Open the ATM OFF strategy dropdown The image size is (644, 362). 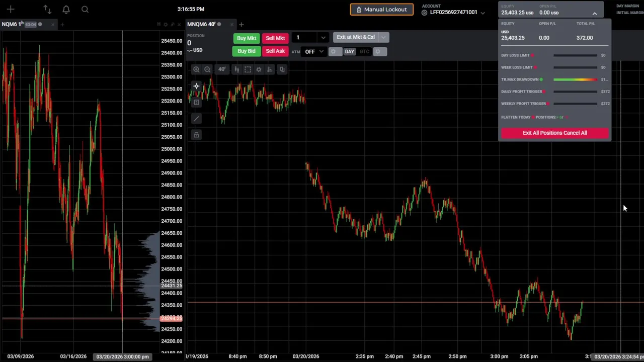314,51
